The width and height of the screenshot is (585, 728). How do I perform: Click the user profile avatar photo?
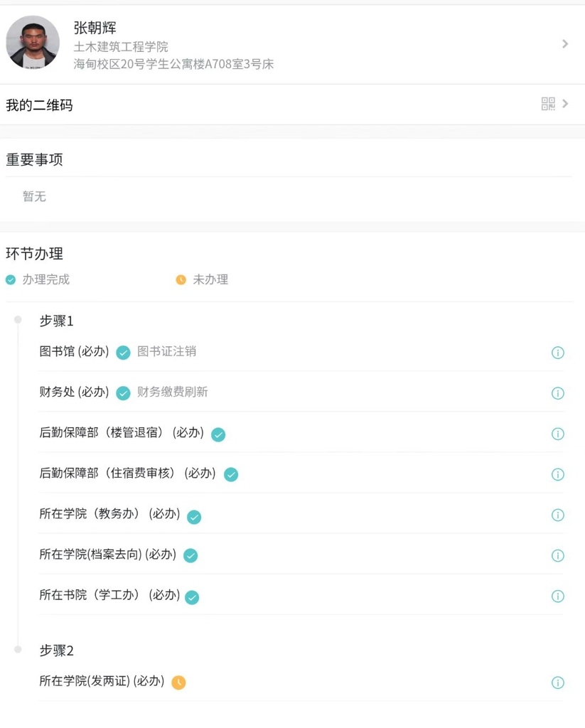[33, 43]
